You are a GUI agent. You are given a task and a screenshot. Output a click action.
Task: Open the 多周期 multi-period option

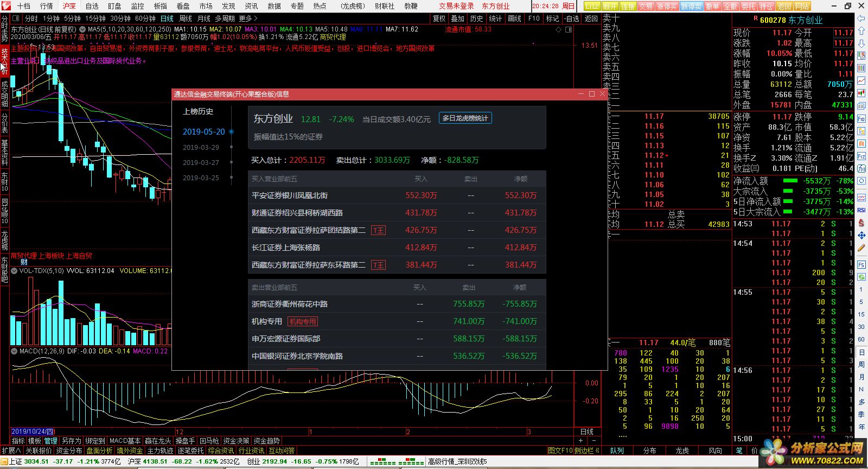pos(225,18)
